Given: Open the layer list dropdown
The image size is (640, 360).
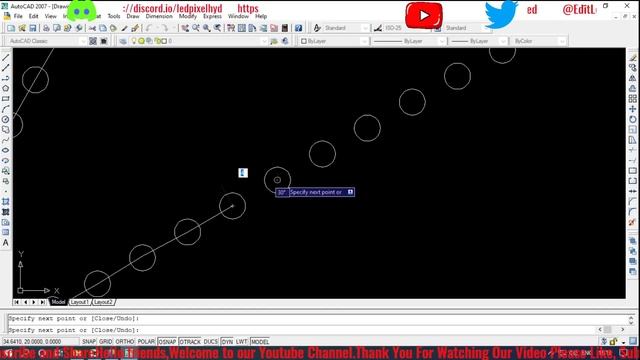Looking at the screenshot, I should click(198, 41).
